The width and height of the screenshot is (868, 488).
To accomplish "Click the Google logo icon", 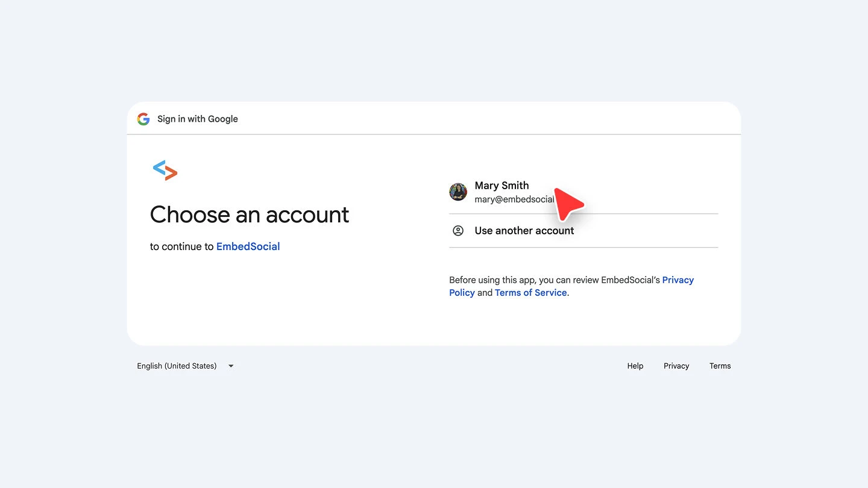I will 143,119.
